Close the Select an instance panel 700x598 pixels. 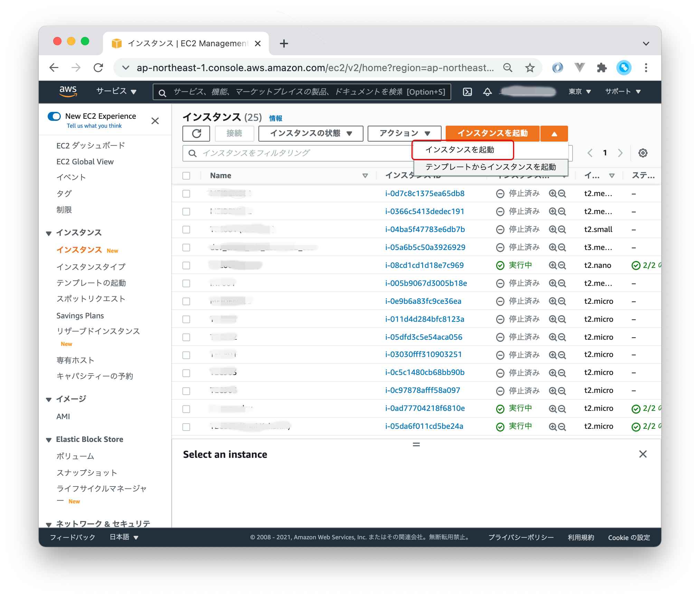[643, 454]
